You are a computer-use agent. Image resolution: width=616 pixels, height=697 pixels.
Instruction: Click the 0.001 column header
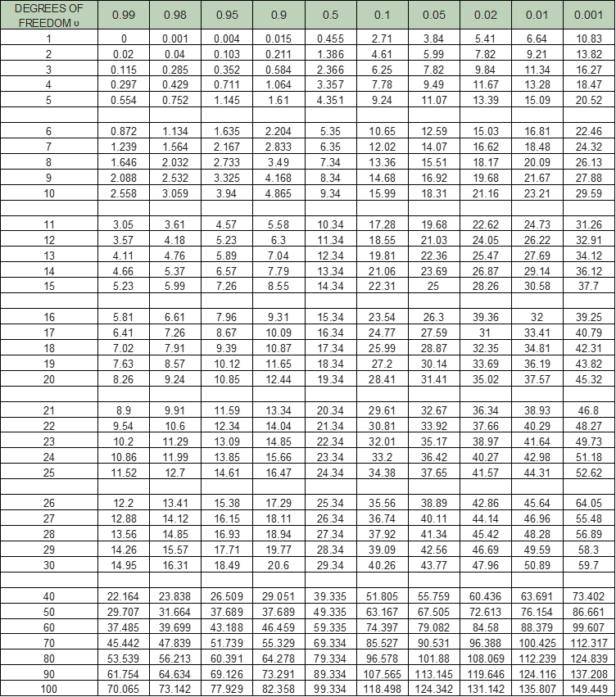(x=589, y=15)
